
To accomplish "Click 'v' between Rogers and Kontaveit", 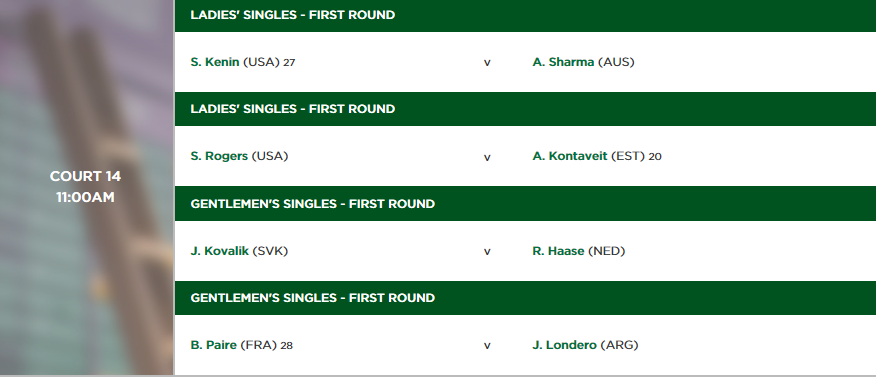I will pos(487,158).
